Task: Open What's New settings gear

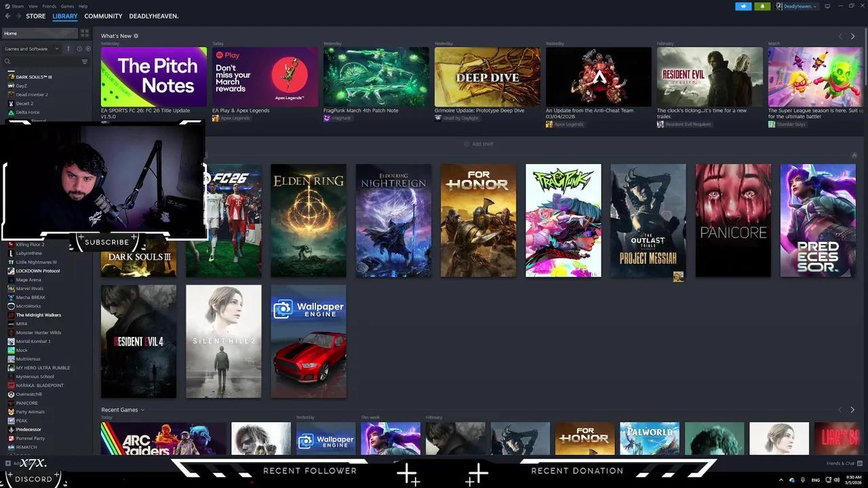Action: tap(136, 36)
